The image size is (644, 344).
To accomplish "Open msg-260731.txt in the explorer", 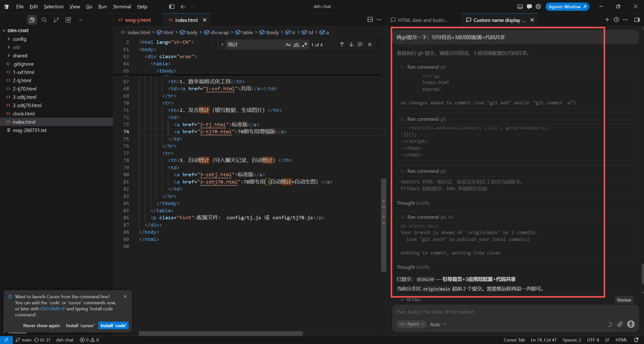I will click(30, 130).
